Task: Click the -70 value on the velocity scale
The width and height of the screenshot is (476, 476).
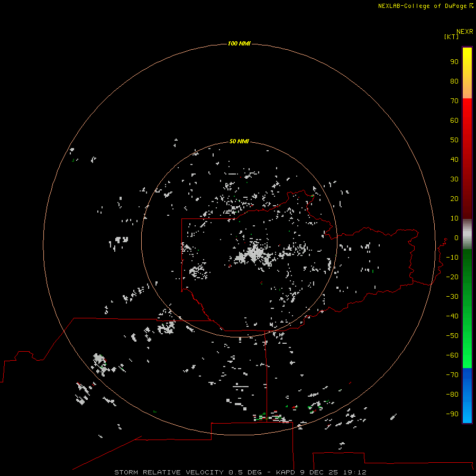Action: click(x=452, y=374)
